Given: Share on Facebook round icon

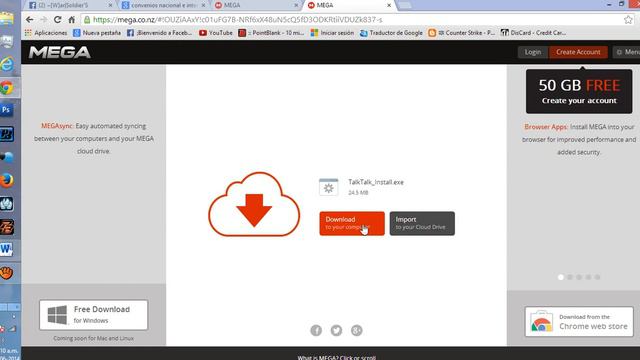Looking at the screenshot, I should click(316, 330).
